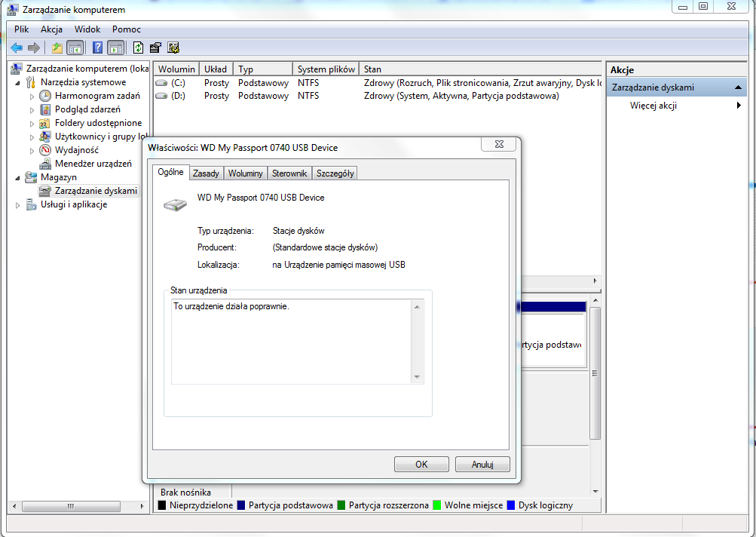Click the Anuluj button

(482, 464)
